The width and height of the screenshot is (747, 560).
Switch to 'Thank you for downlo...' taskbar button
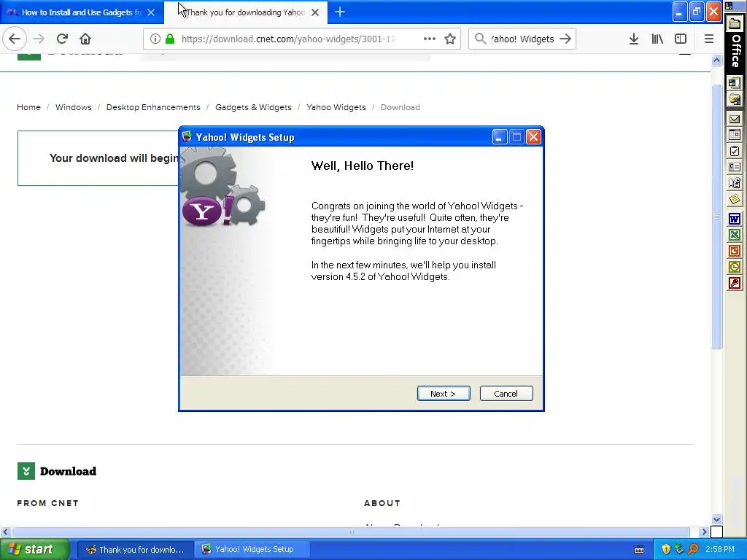[135, 550]
